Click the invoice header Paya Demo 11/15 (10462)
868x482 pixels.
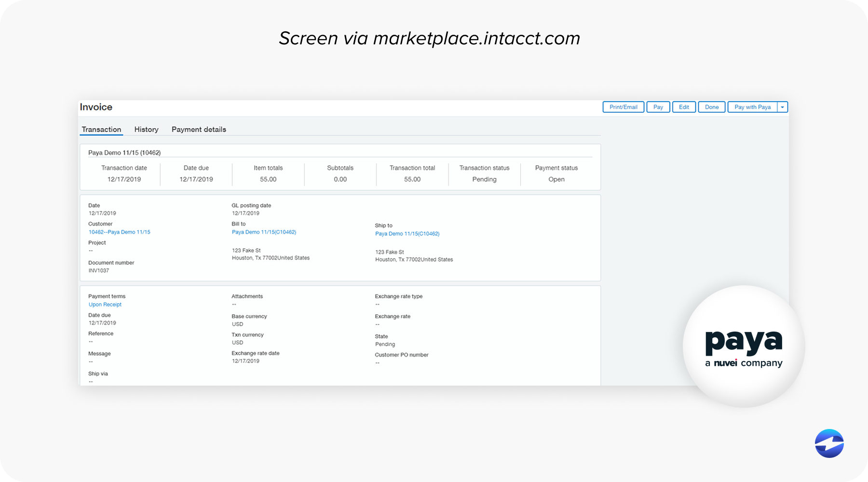tap(124, 152)
